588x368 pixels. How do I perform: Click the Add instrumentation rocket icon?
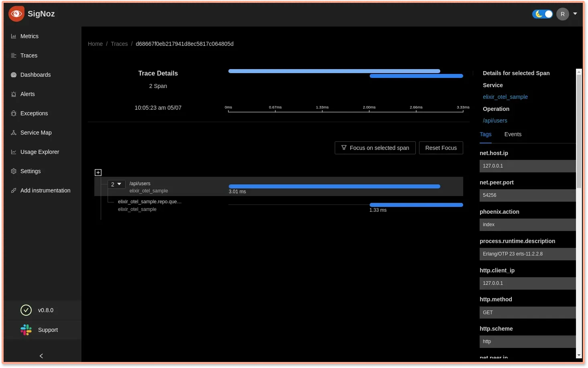[x=14, y=190]
